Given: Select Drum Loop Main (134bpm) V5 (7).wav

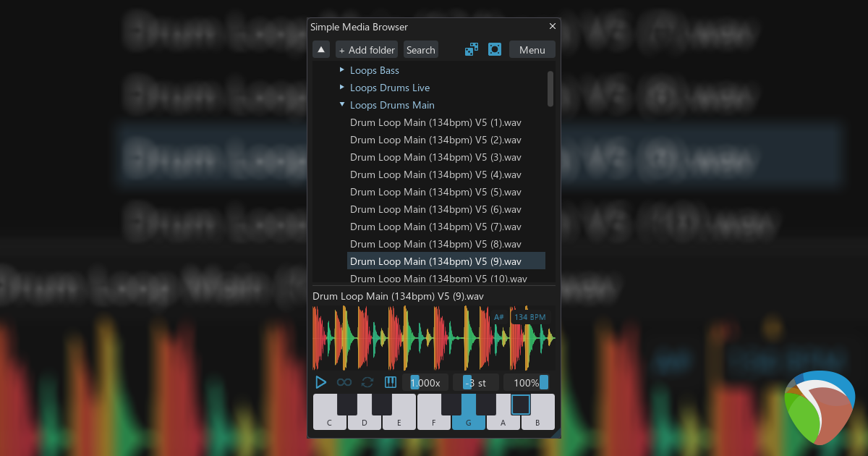Looking at the screenshot, I should (435, 227).
